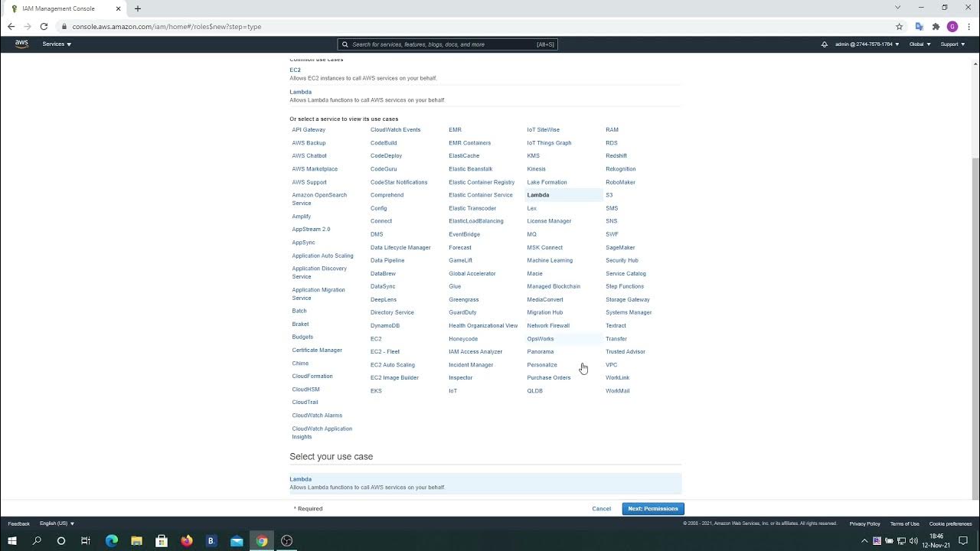Select the SNS service
Screen dimensions: 980x551
[611, 222]
